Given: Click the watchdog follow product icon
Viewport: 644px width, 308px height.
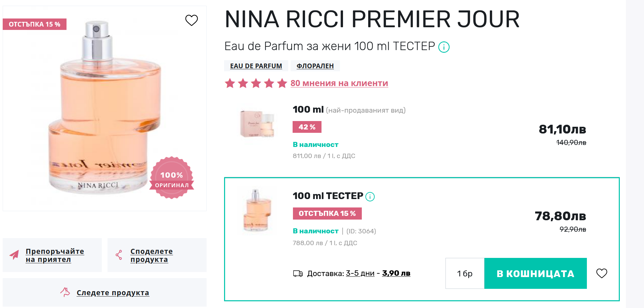Looking at the screenshot, I should (x=65, y=292).
